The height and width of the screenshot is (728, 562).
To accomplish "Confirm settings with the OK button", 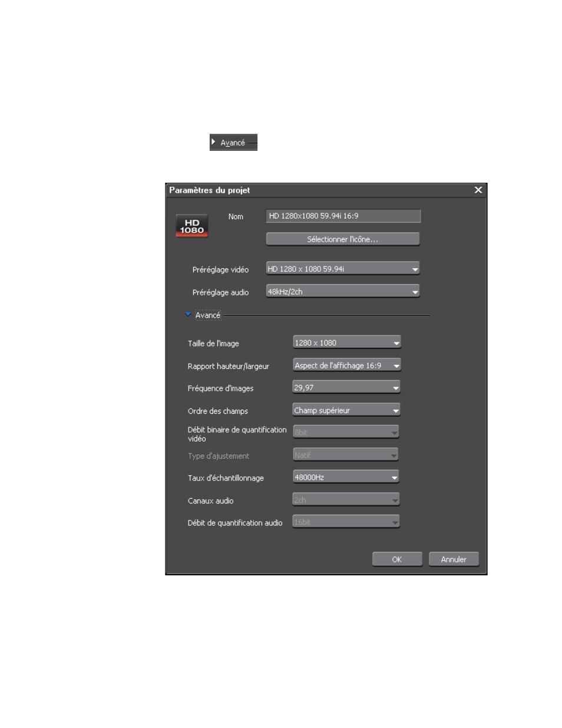I will point(397,559).
